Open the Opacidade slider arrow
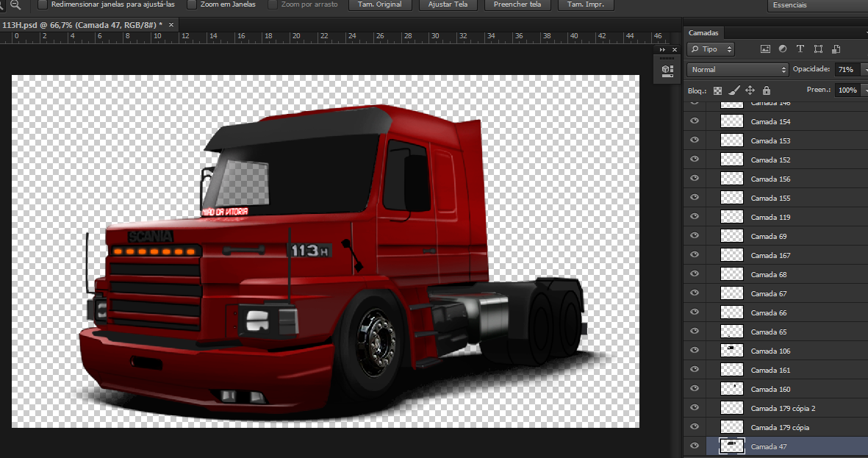The height and width of the screenshot is (458, 868). pos(864,70)
